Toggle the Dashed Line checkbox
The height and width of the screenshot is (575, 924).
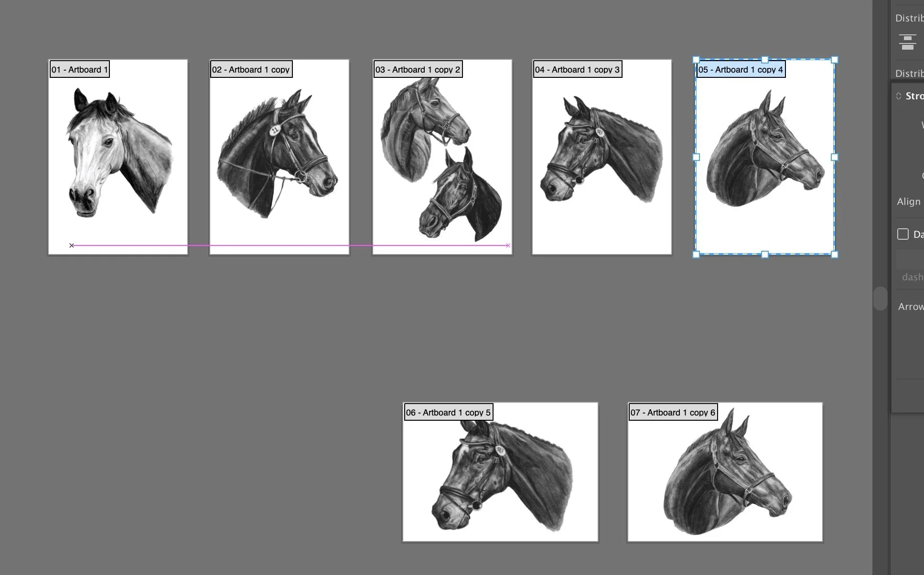pos(903,234)
